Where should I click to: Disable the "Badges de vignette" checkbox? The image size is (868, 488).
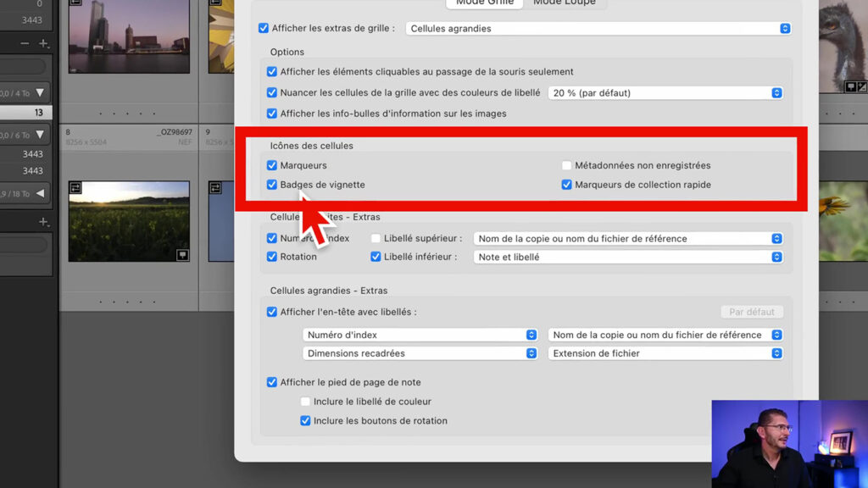click(272, 184)
